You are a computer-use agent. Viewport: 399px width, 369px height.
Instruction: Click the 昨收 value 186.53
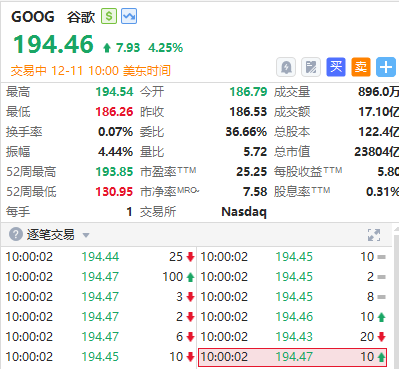(x=248, y=112)
